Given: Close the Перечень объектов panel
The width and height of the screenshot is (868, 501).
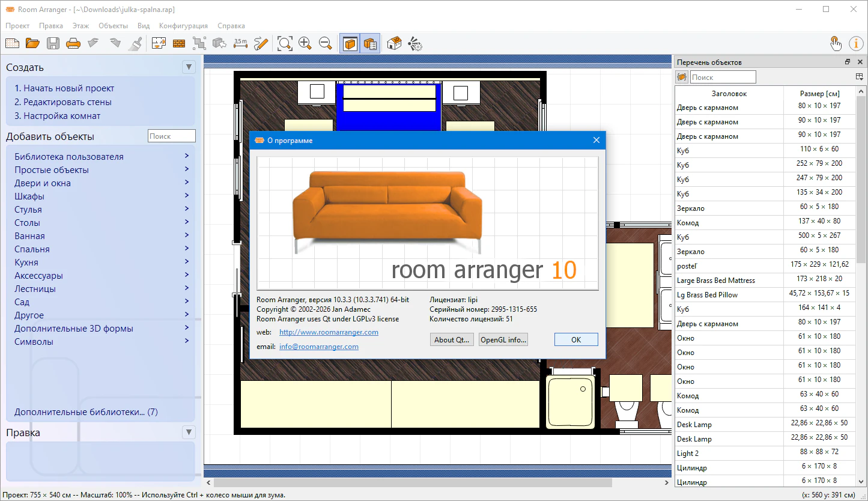Looking at the screenshot, I should tap(860, 62).
